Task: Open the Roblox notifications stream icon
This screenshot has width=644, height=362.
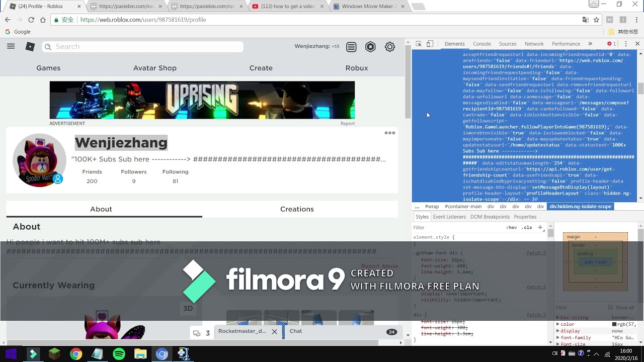Action: click(x=351, y=47)
